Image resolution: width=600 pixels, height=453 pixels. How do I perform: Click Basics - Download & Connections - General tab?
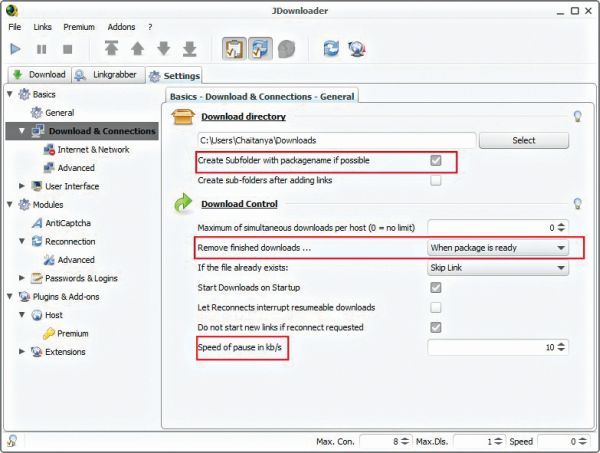[x=262, y=96]
